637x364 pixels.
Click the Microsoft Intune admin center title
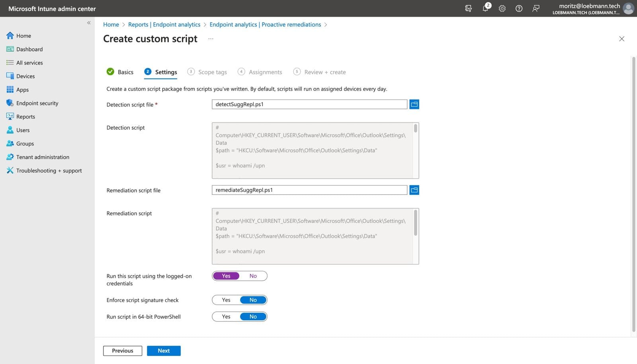(52, 9)
